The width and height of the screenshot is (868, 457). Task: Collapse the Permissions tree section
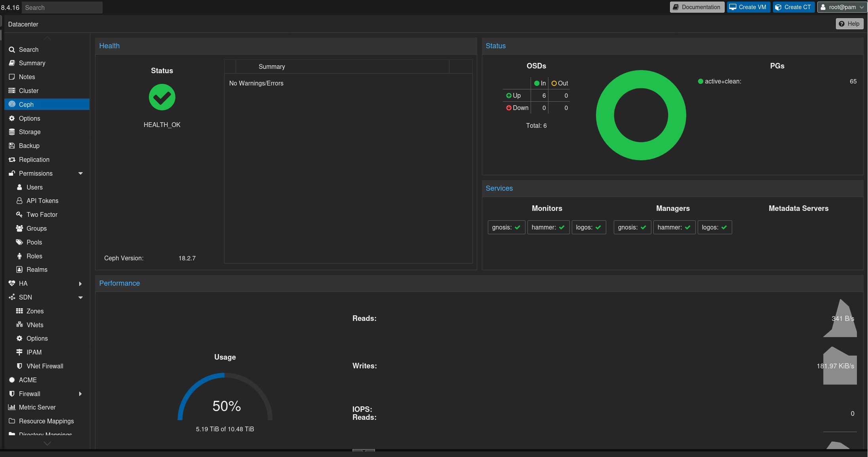pos(81,173)
